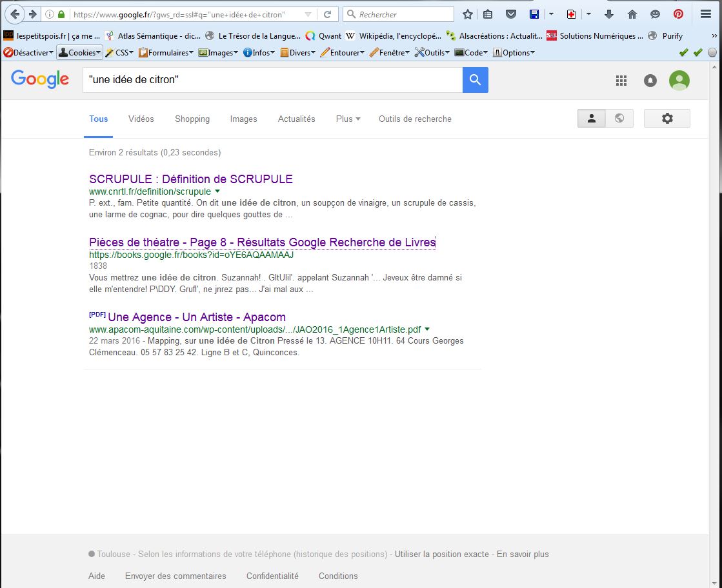Open the CSS dropdown in developer toolbar

(120, 53)
